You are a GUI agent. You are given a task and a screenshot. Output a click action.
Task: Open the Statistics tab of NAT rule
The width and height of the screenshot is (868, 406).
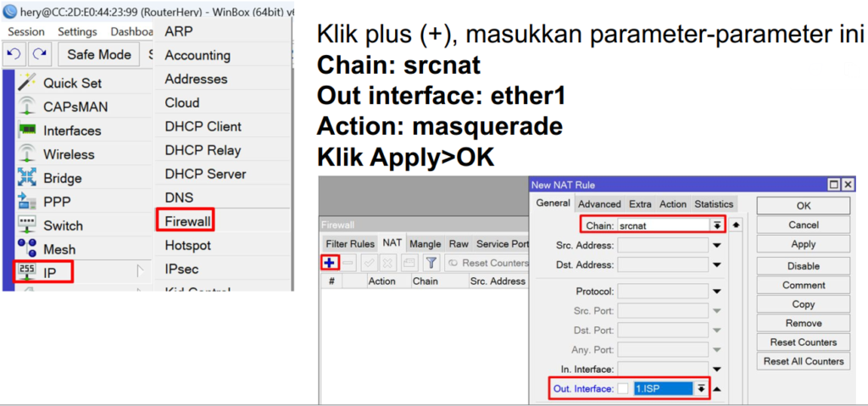coord(714,204)
